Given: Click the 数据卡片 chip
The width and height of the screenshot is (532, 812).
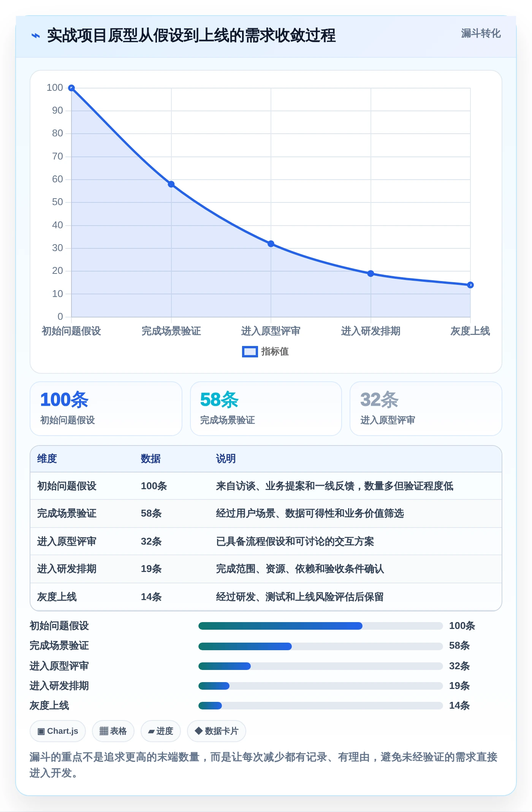Looking at the screenshot, I should (x=217, y=731).
